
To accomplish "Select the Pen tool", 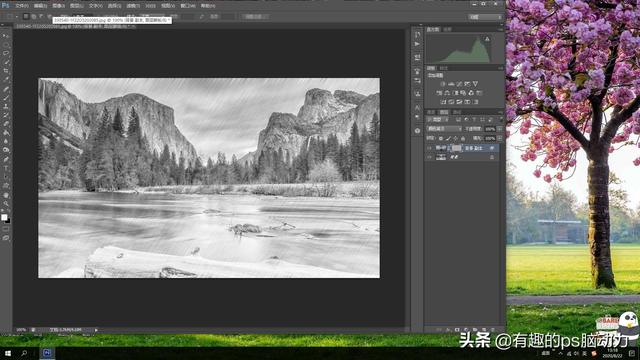I will point(6,159).
